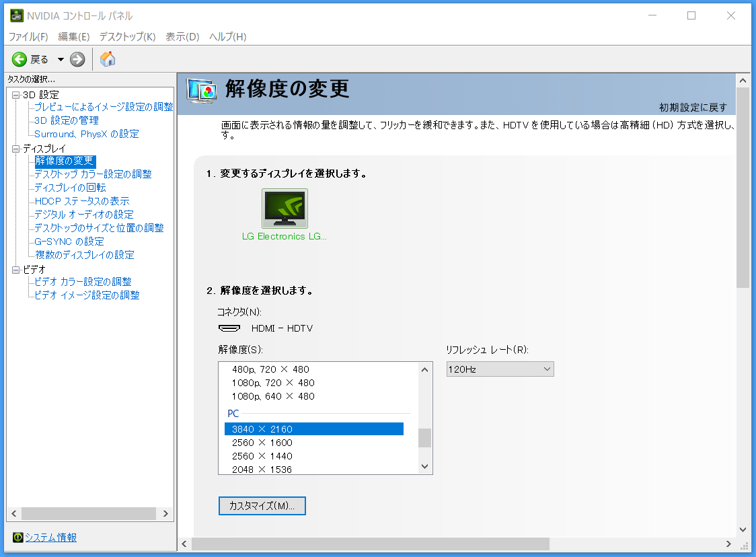Screen dimensions: 756x557
Task: Click the resolution list scrollbar thumb
Action: click(x=425, y=438)
